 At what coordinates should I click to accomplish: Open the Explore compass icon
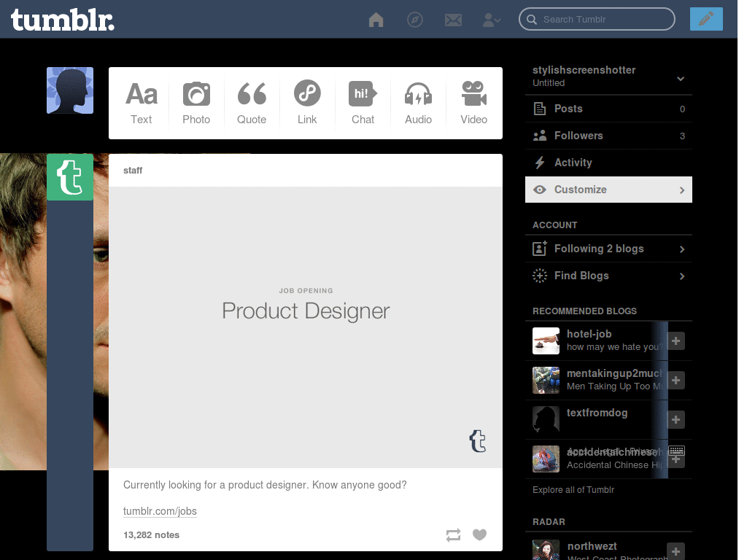point(415,20)
